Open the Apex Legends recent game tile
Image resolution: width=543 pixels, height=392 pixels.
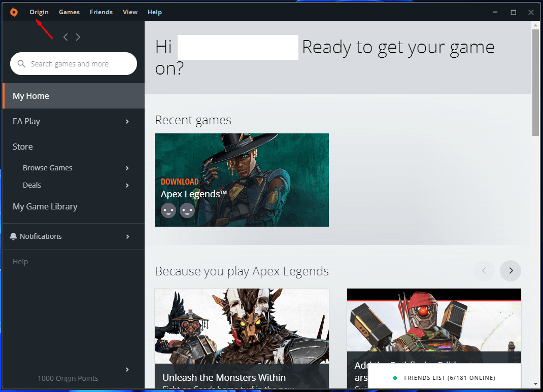tap(242, 180)
